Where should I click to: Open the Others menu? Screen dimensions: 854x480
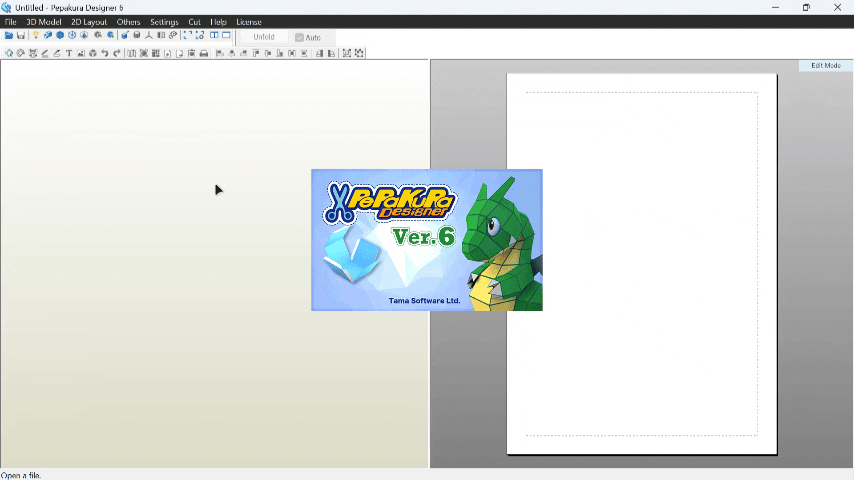coord(129,22)
